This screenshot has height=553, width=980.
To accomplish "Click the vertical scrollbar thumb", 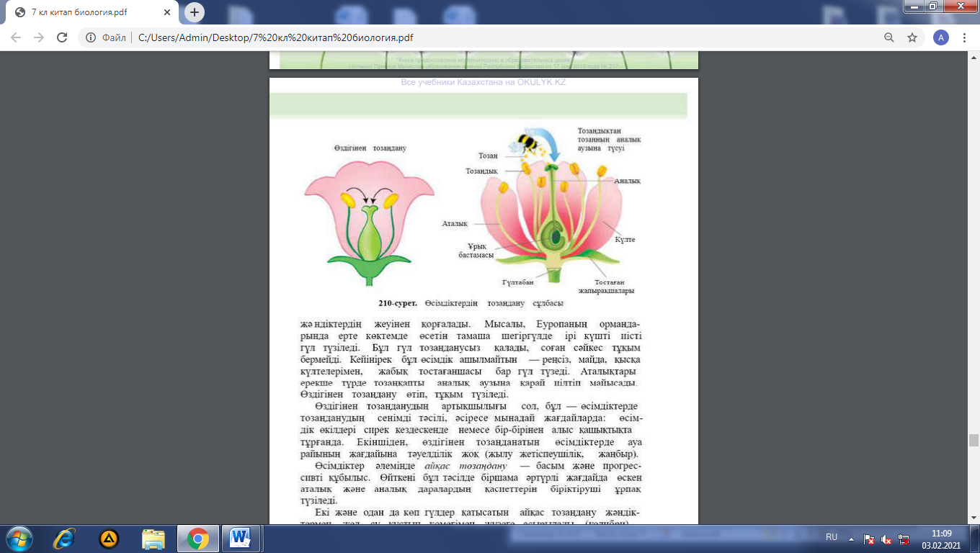I will [974, 441].
